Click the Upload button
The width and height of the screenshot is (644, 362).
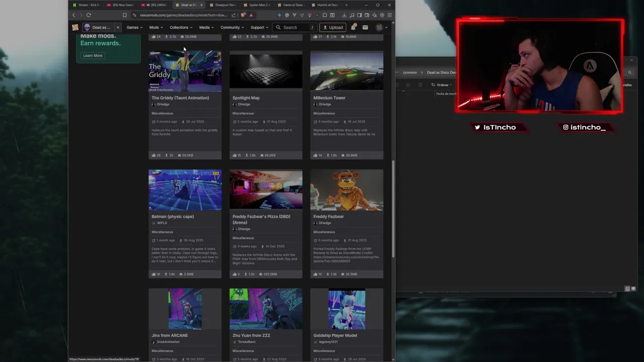coord(333,27)
